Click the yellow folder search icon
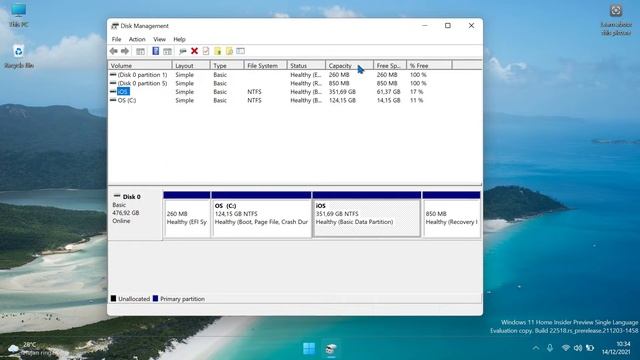The width and height of the screenshot is (640, 360). (x=229, y=51)
